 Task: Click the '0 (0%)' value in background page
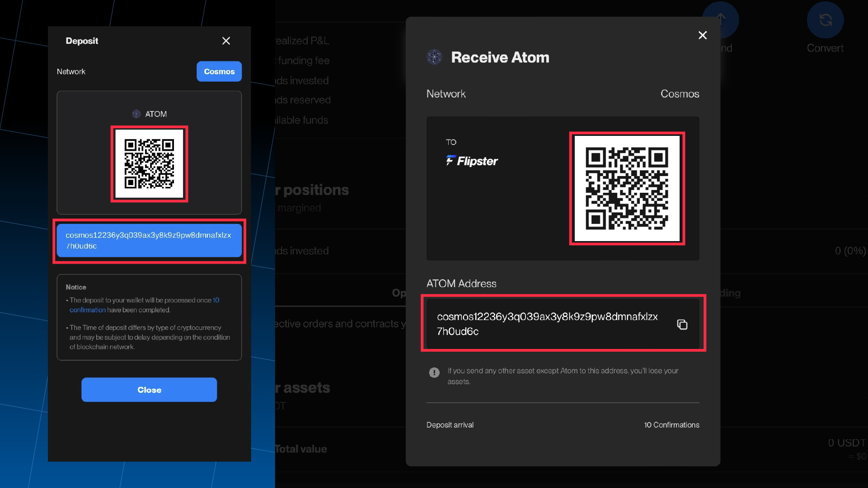(x=850, y=251)
